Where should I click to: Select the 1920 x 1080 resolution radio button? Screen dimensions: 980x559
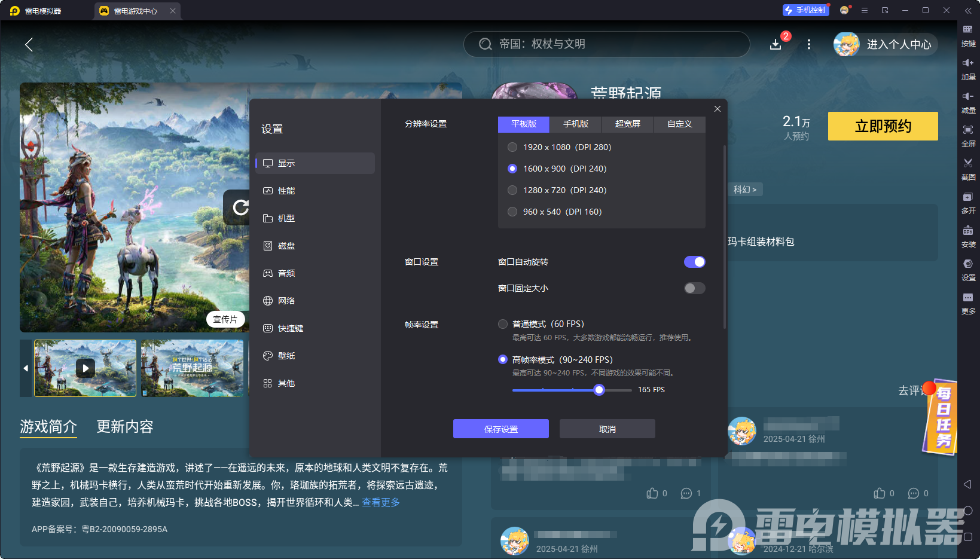(x=512, y=147)
